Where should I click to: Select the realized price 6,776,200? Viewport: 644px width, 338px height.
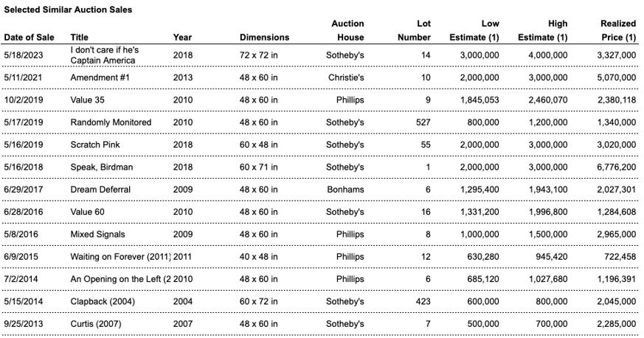[x=614, y=168]
